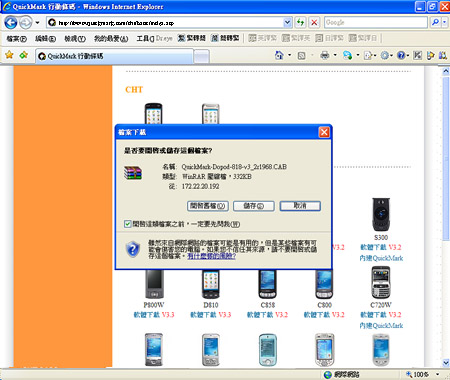The image size is (450, 380).
Task: Open the search provider options dropdown
Action: click(x=445, y=23)
